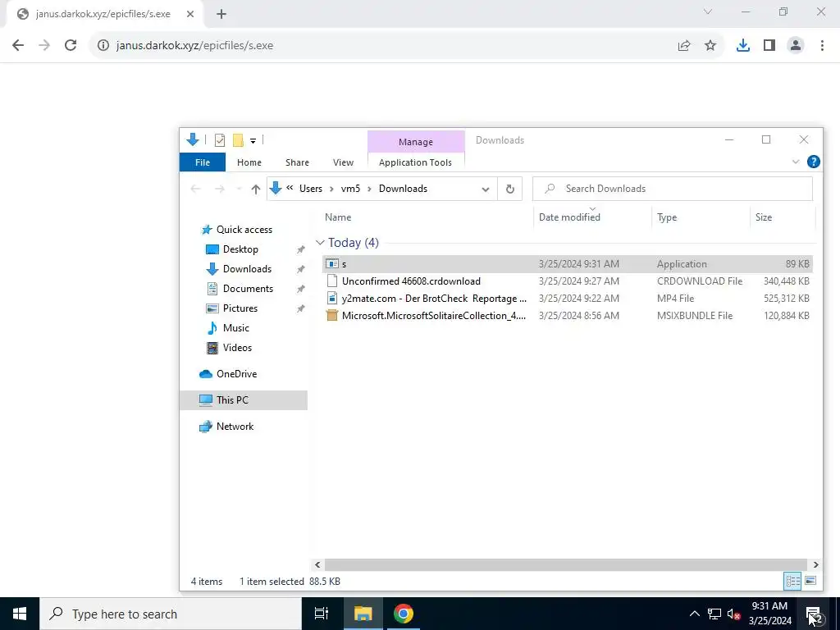Image resolution: width=840 pixels, height=630 pixels.
Task: Switch to Large icons view
Action: click(810, 581)
